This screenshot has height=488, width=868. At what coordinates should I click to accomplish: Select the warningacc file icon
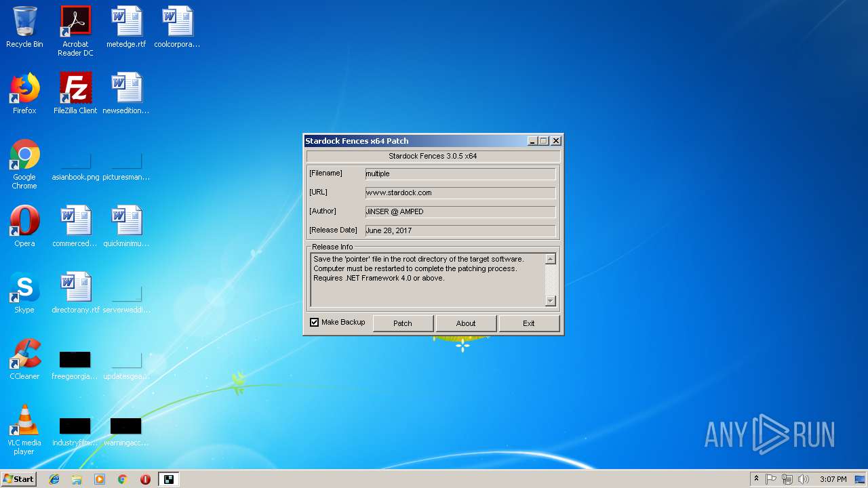coord(126,431)
